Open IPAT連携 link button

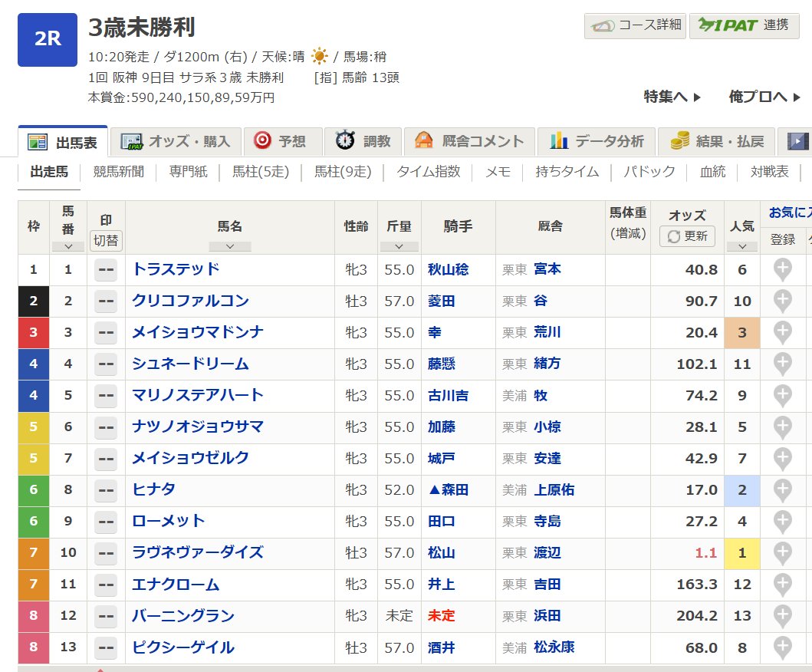(x=744, y=25)
